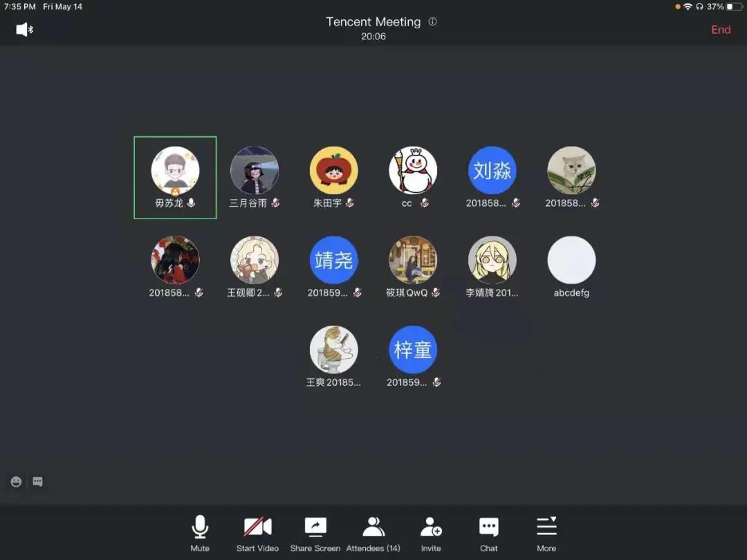The height and width of the screenshot is (560, 747).
Task: Open the Chat panel
Action: pos(489,533)
